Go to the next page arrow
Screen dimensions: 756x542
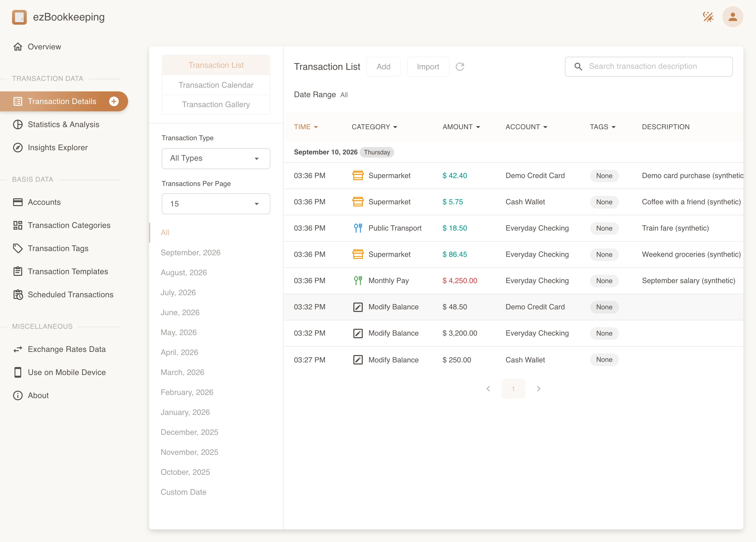538,389
